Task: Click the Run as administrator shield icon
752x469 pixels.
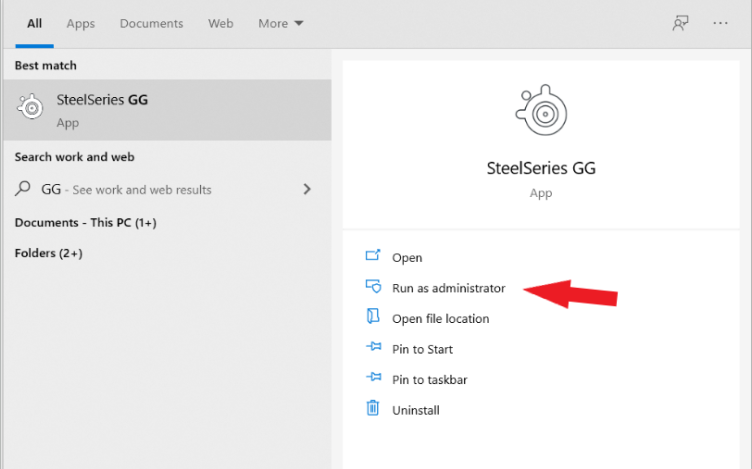Action: point(373,288)
